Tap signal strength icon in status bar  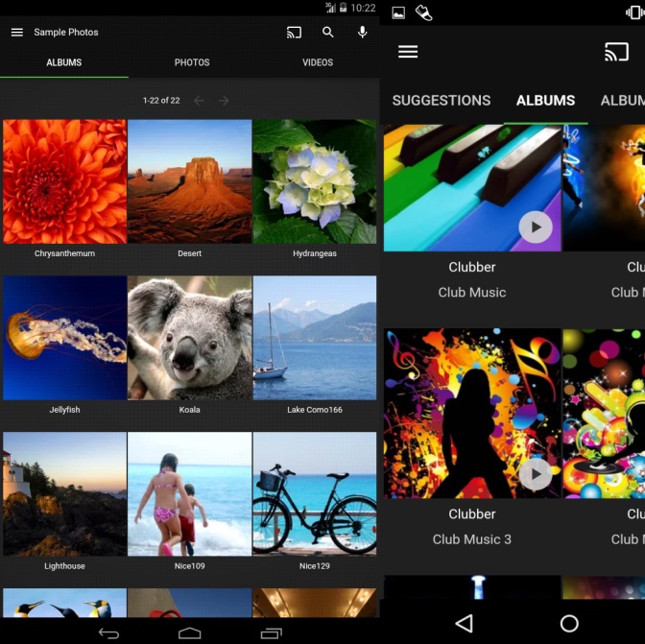pos(330,8)
